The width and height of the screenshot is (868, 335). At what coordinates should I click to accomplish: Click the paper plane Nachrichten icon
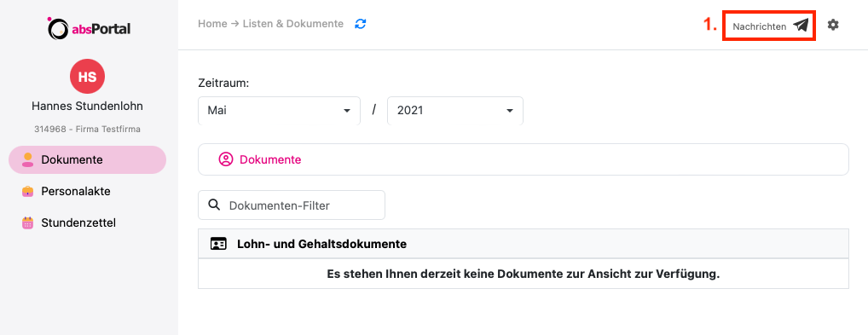point(801,26)
